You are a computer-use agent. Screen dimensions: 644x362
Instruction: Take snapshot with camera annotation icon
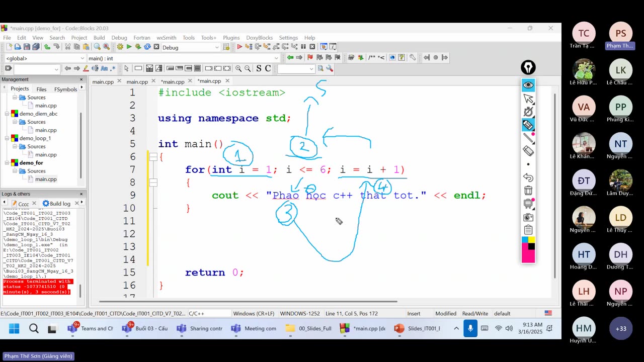pyautogui.click(x=528, y=217)
